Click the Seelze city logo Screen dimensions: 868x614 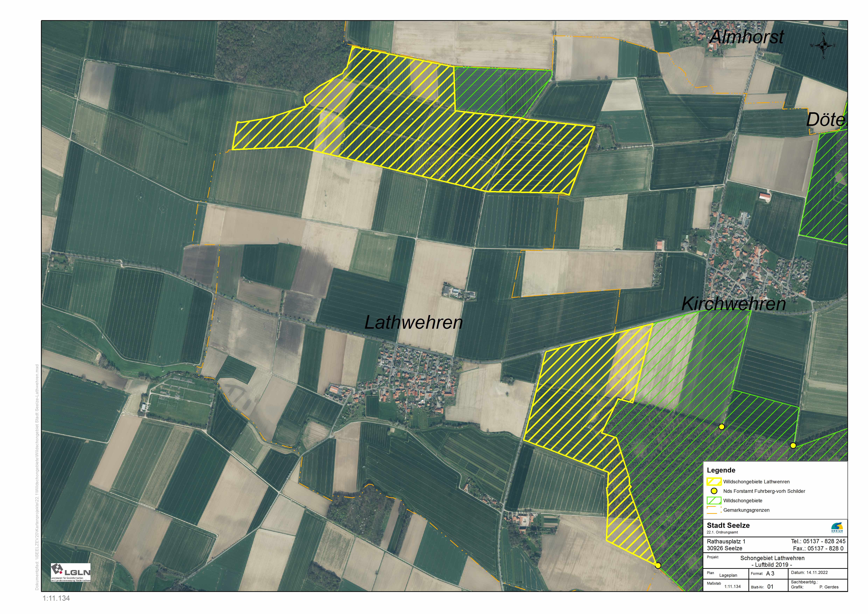(x=837, y=527)
